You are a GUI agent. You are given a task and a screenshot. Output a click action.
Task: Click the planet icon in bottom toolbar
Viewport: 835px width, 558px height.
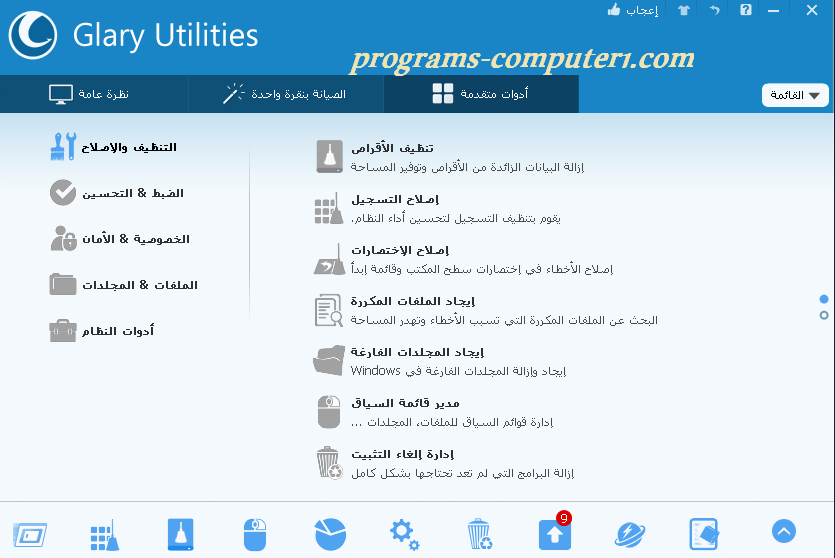click(630, 535)
